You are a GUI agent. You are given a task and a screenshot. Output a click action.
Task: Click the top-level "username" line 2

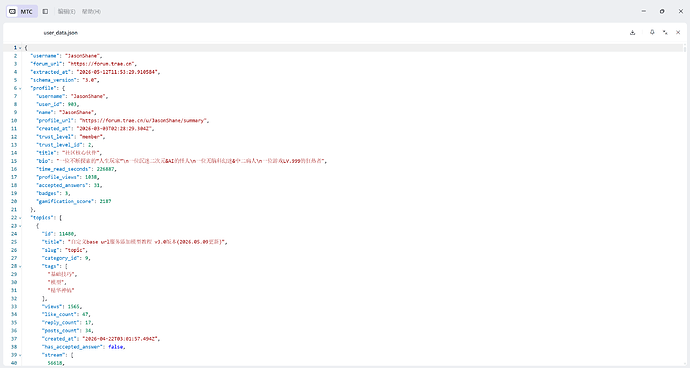pos(66,56)
